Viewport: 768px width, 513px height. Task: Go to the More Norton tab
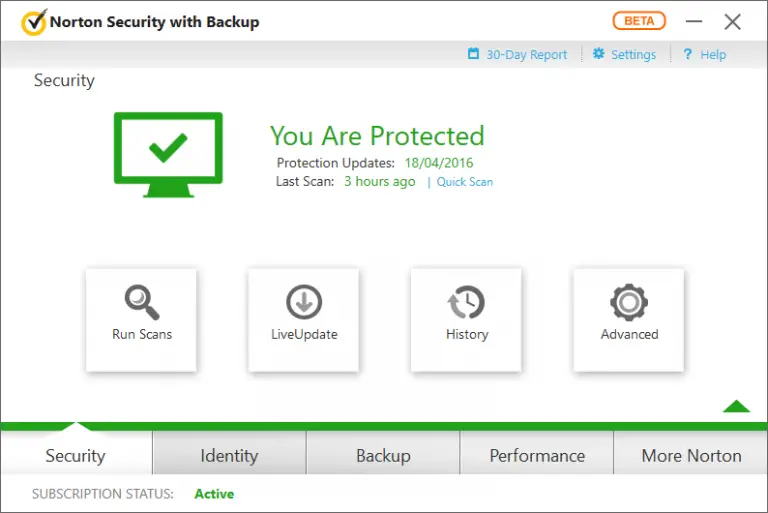point(691,455)
